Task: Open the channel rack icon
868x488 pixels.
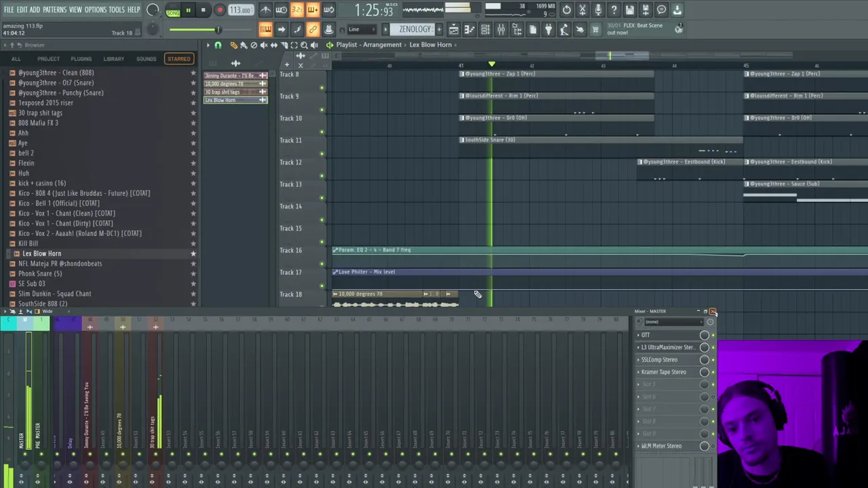Action: click(485, 29)
